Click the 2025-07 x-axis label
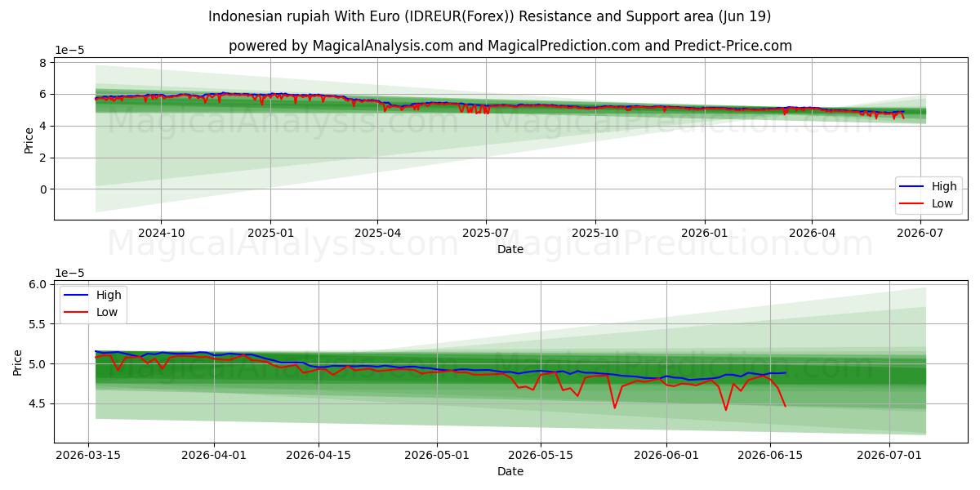980x490 pixels. [486, 234]
